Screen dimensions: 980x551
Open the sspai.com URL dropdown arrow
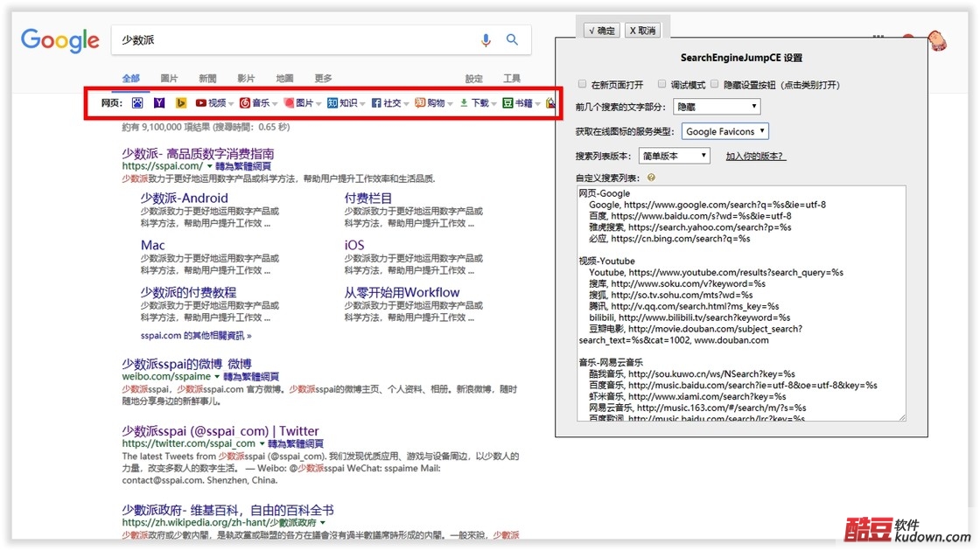point(209,166)
